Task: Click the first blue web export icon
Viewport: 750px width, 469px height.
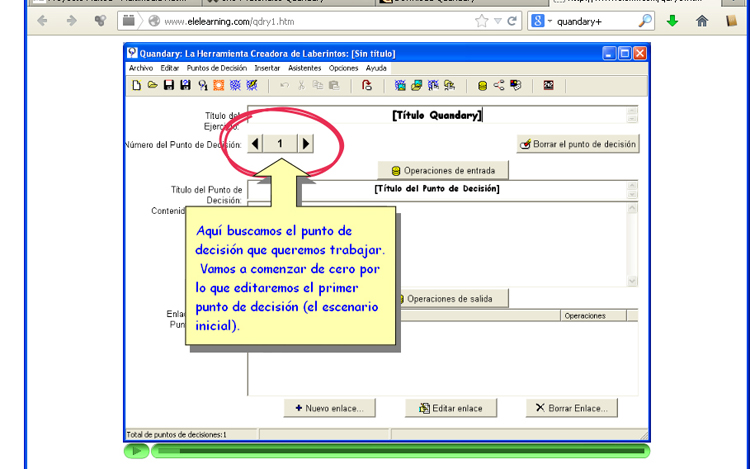Action: (x=235, y=86)
